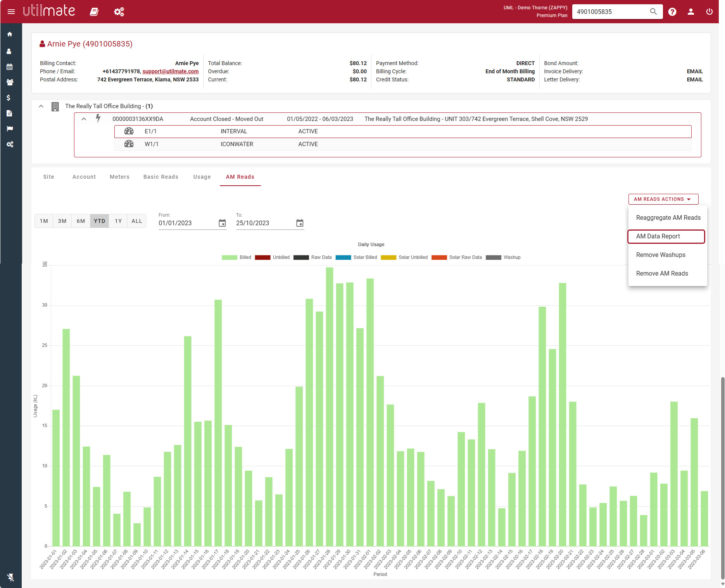Toggle the Solar Raw Data legend swatch
The height and width of the screenshot is (588, 725).
tap(439, 257)
